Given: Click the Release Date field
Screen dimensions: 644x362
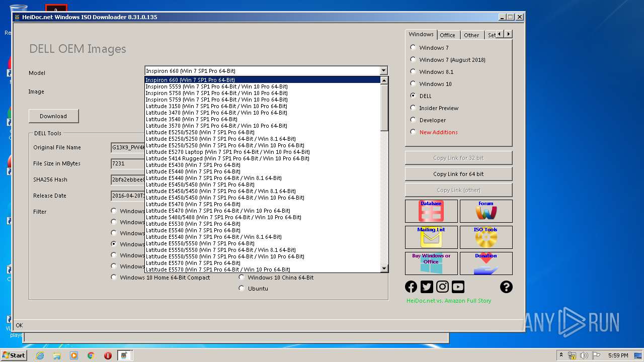Looking at the screenshot, I should (x=128, y=196).
